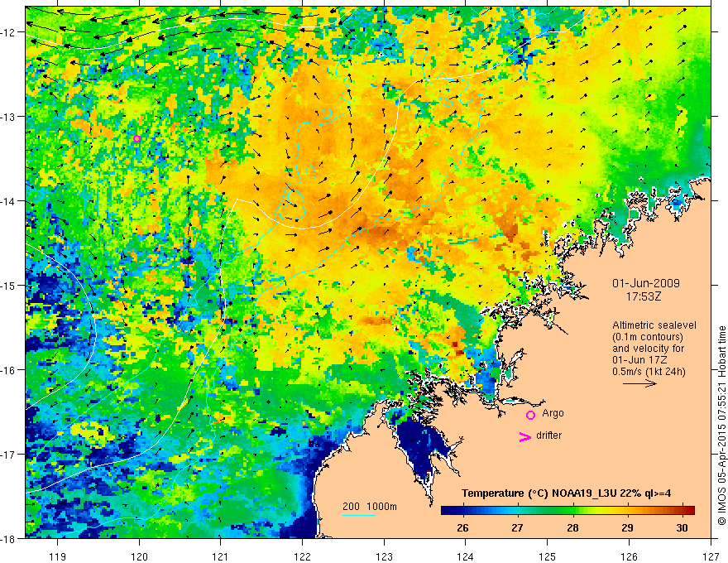Click the magenta Argo circle in the legend

[x=530, y=415]
